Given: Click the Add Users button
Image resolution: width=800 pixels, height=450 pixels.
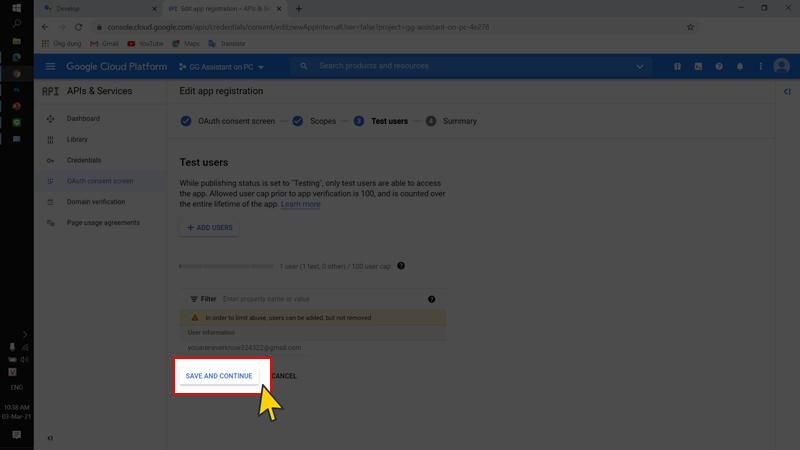Looking at the screenshot, I should (210, 228).
